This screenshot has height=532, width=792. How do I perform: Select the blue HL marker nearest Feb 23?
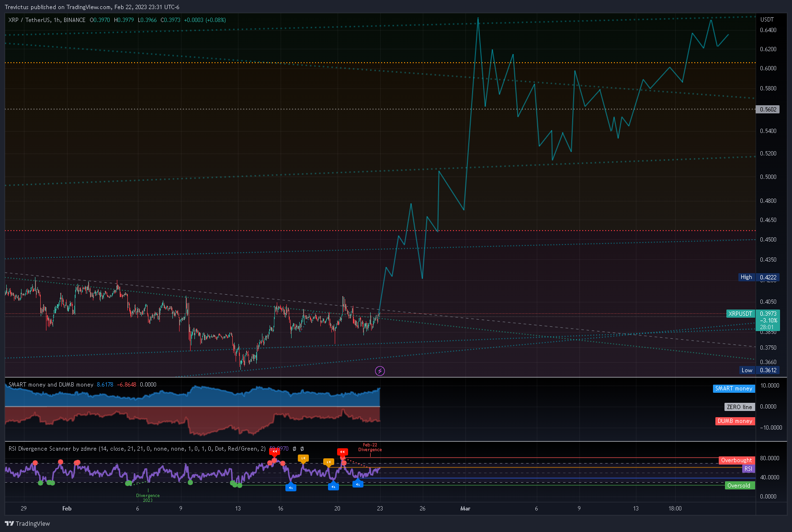click(358, 484)
